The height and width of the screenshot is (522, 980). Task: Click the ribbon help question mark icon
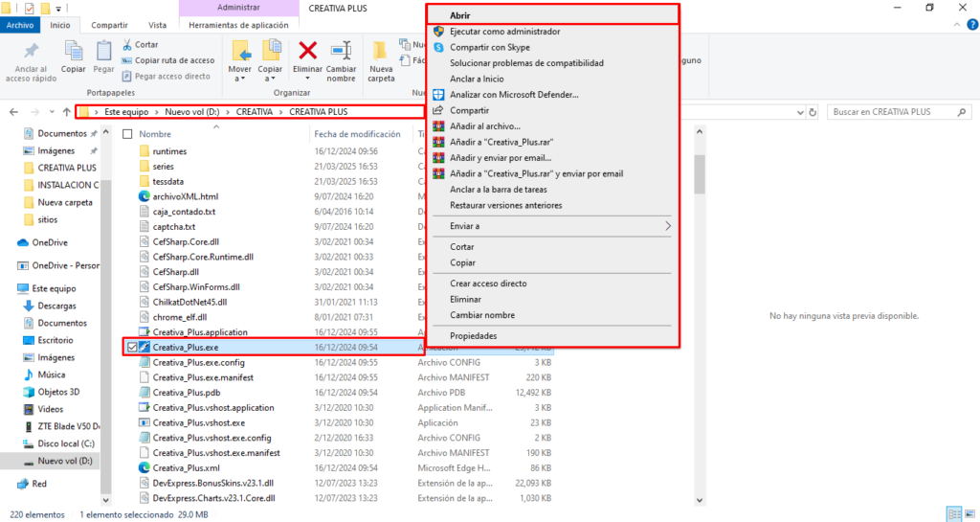[972, 25]
